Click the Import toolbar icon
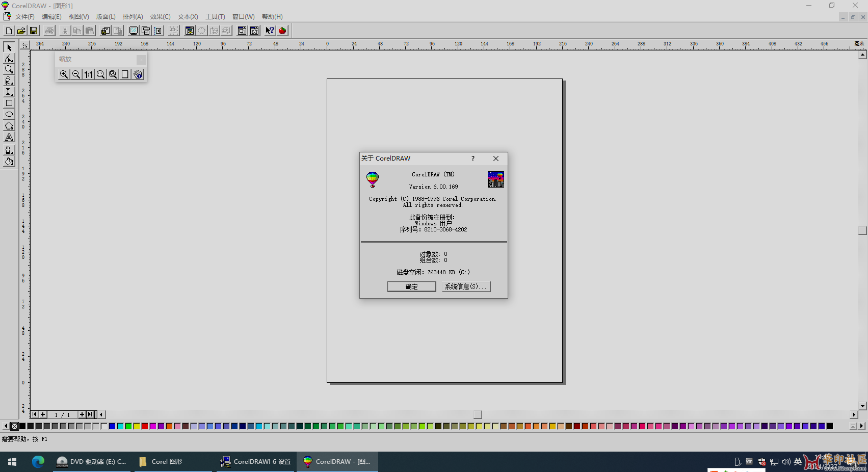This screenshot has width=868, height=472. point(106,31)
